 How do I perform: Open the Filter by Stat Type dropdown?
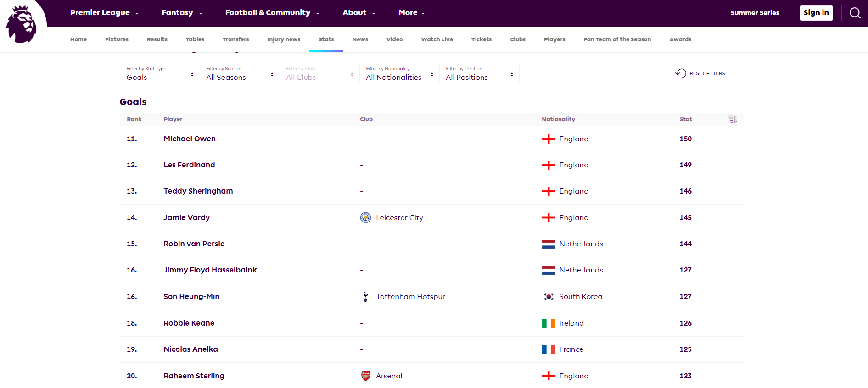pos(160,74)
